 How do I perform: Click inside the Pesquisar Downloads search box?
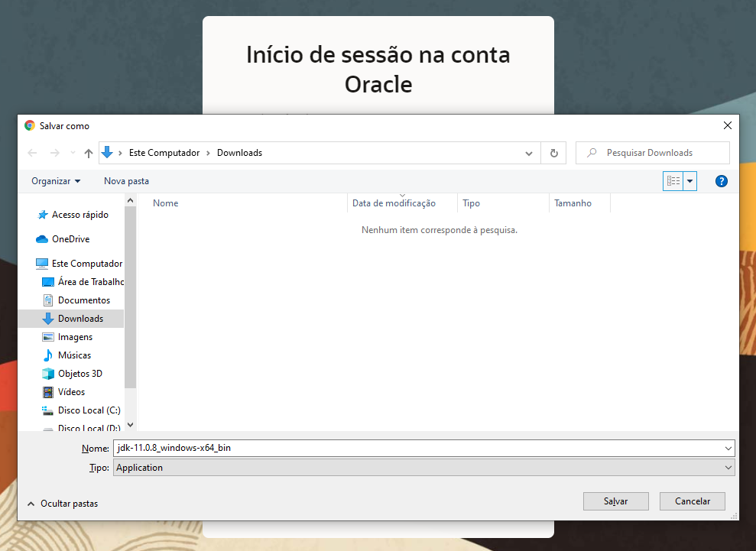(652, 153)
